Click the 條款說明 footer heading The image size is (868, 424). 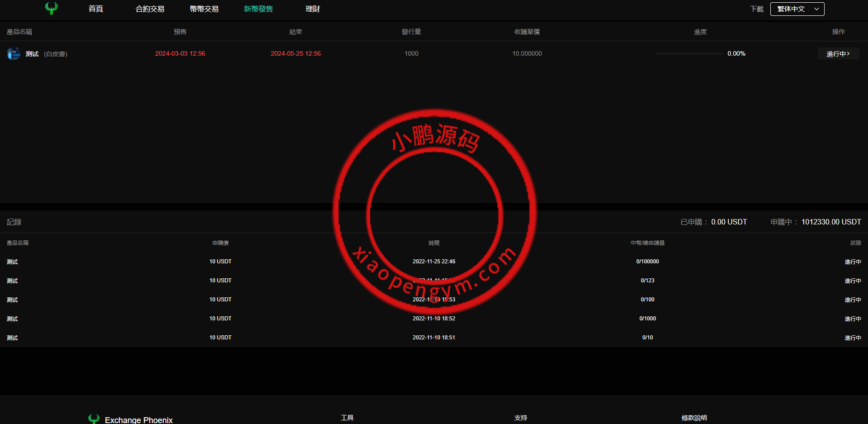(x=695, y=418)
